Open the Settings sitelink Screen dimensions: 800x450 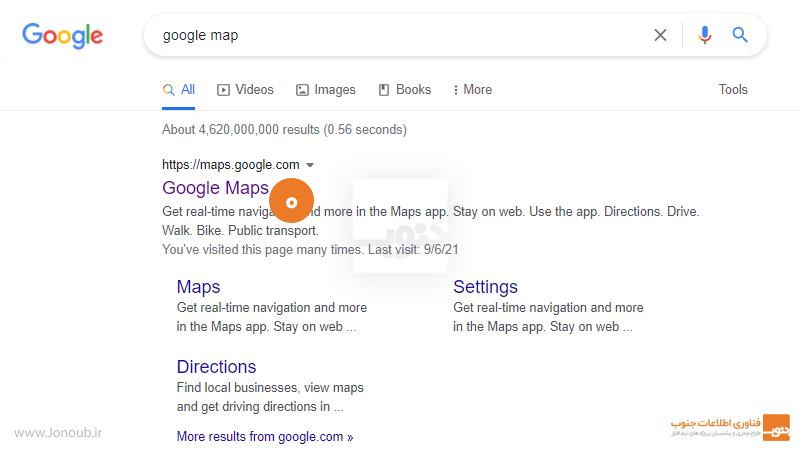485,287
